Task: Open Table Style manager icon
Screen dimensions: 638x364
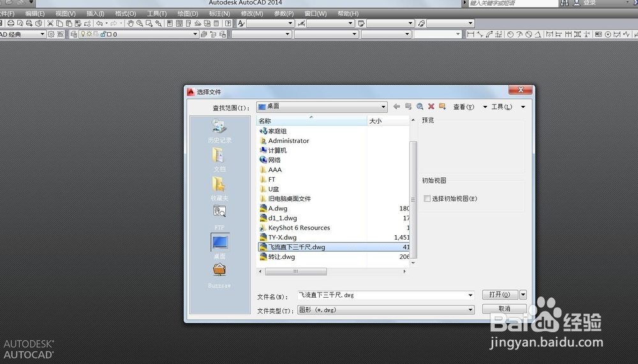Action: 361,24
